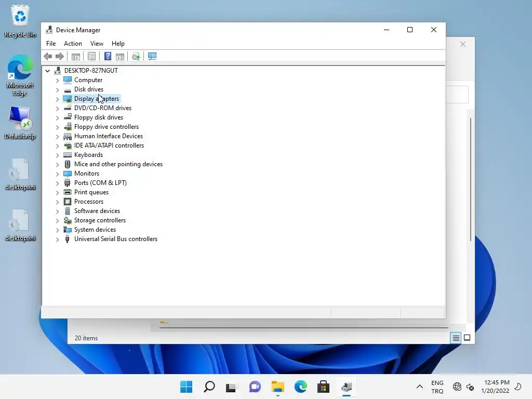Expand the Software devices category

[57, 211]
